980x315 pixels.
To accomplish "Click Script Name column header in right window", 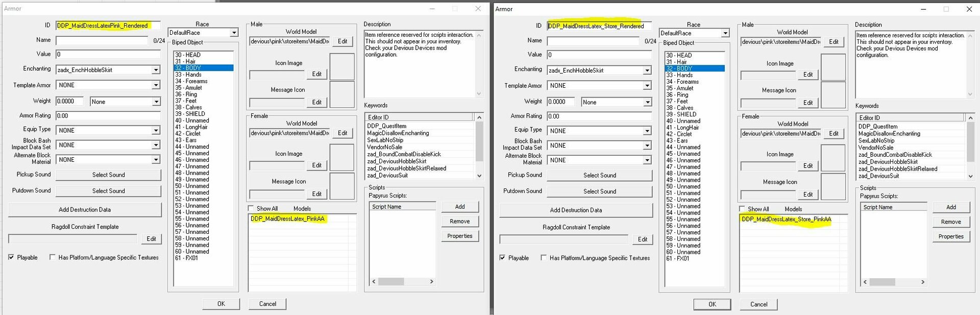I will [x=893, y=207].
